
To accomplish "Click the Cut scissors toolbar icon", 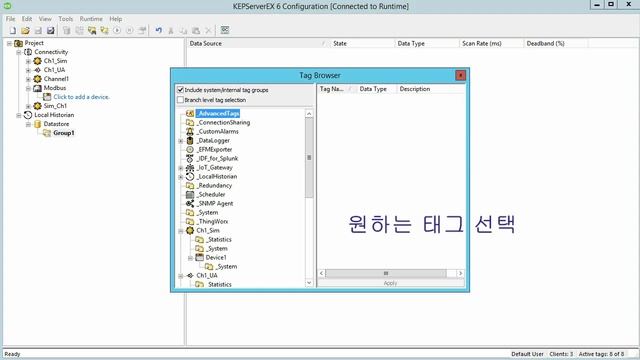I will pyautogui.click(x=171, y=30).
